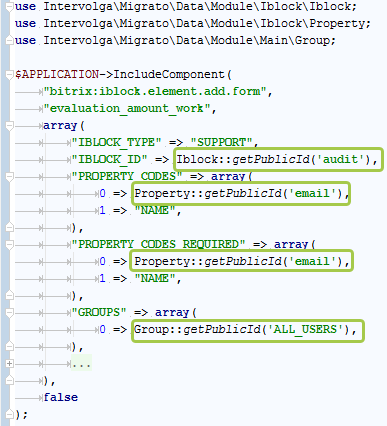Click Property::getPublicId under PROPERTY_CODES_REQUIRED
This screenshot has width=387, height=426.
click(x=239, y=261)
